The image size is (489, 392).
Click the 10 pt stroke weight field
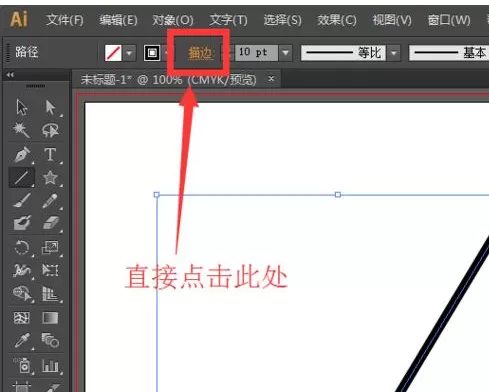tap(256, 52)
